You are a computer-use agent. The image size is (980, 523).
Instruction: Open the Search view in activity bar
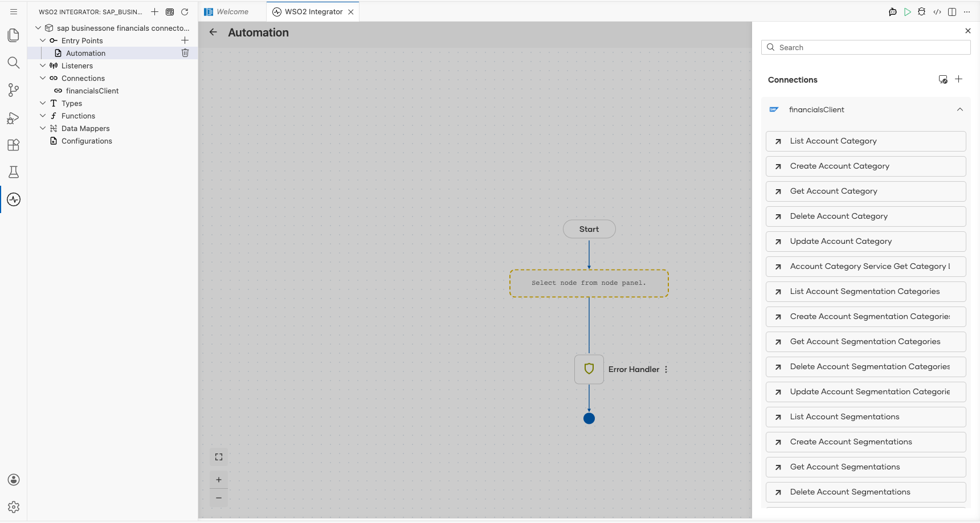(14, 63)
